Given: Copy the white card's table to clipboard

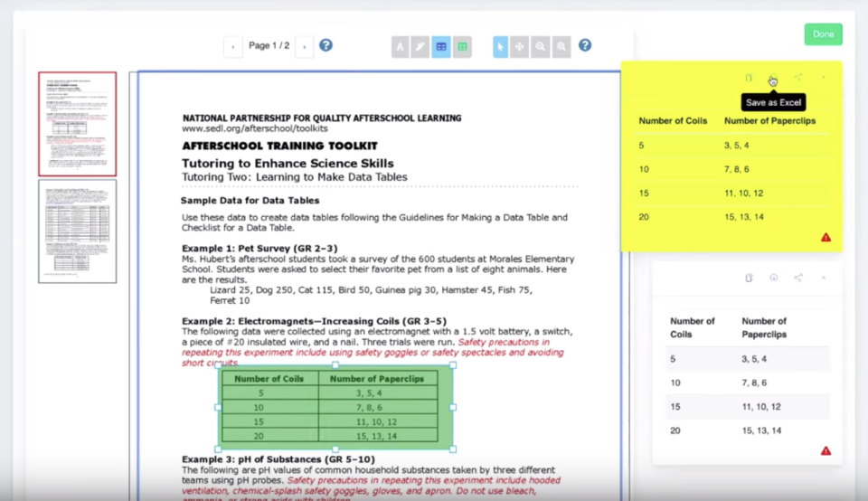Looking at the screenshot, I should 749,278.
